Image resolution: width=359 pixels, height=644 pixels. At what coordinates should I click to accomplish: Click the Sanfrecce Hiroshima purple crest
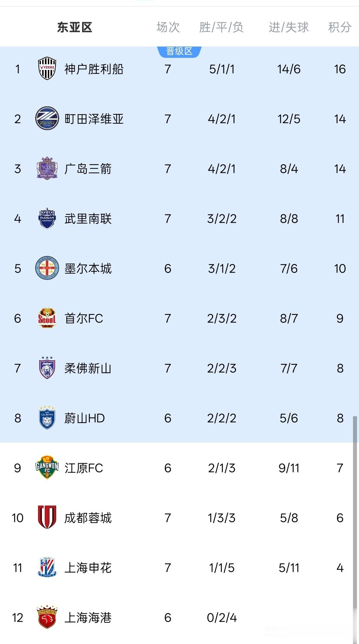point(47,169)
